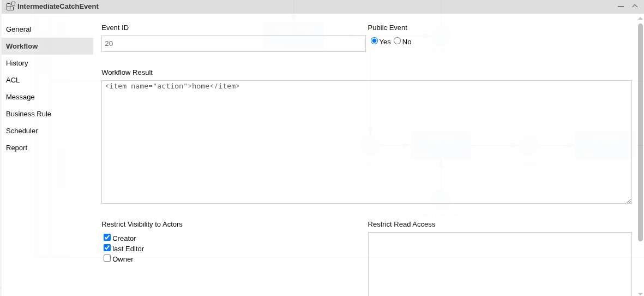Image resolution: width=644 pixels, height=296 pixels.
Task: Focus the Workflow Result text area
Action: tap(366, 142)
